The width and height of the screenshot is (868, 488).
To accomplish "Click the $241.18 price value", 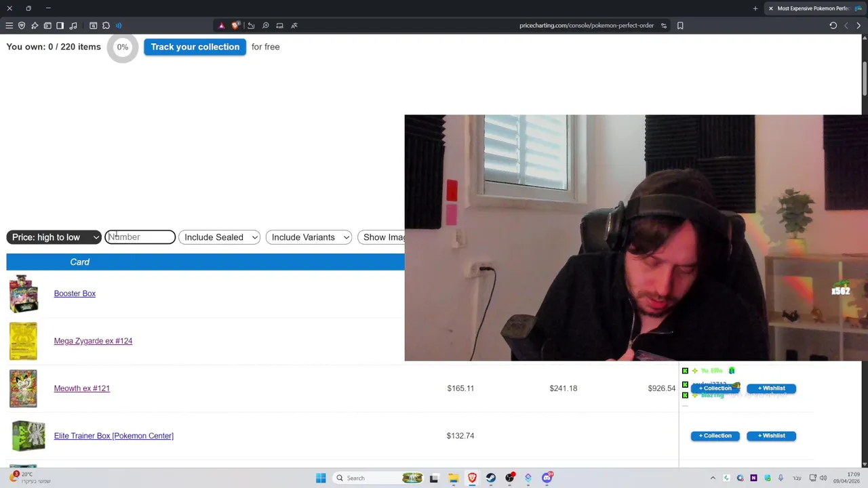I will (564, 388).
